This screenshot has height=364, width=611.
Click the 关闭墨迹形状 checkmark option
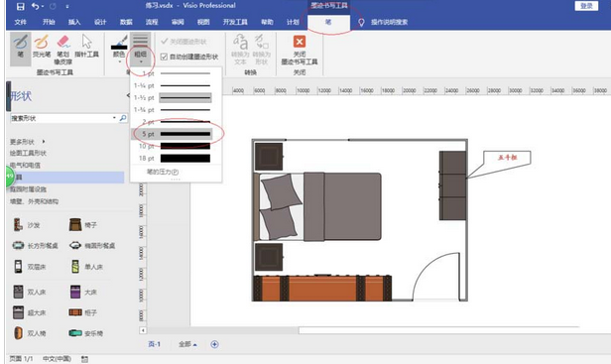tap(183, 42)
